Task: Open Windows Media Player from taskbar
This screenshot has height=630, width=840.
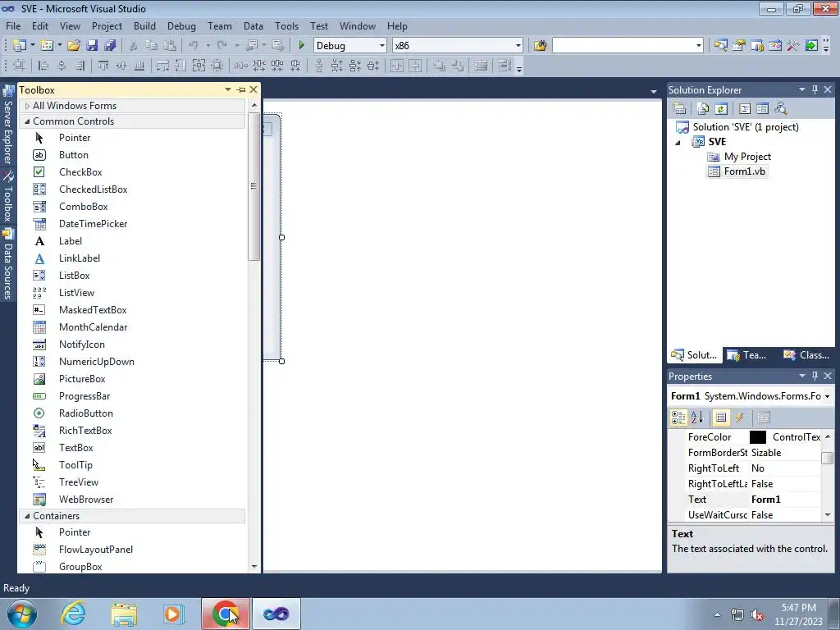Action: point(173,614)
